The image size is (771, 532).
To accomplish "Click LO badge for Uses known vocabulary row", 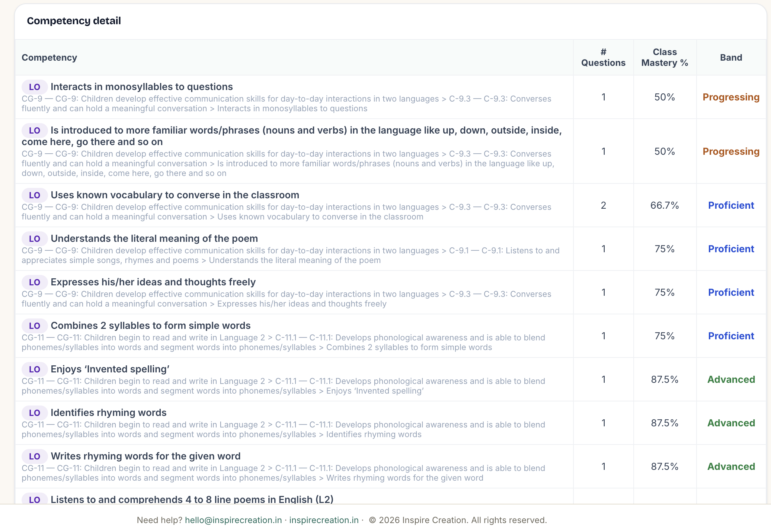I will tap(34, 195).
